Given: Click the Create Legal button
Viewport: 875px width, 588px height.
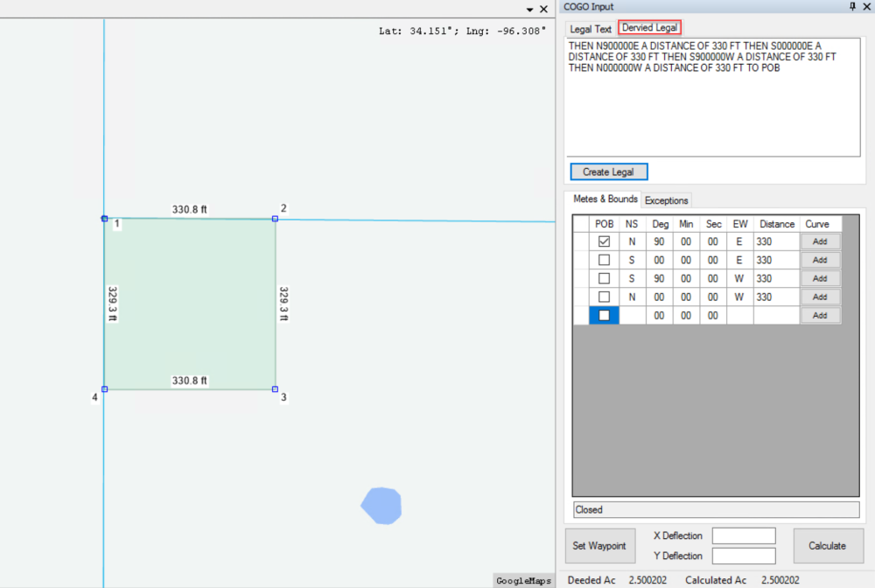Looking at the screenshot, I should [x=609, y=171].
